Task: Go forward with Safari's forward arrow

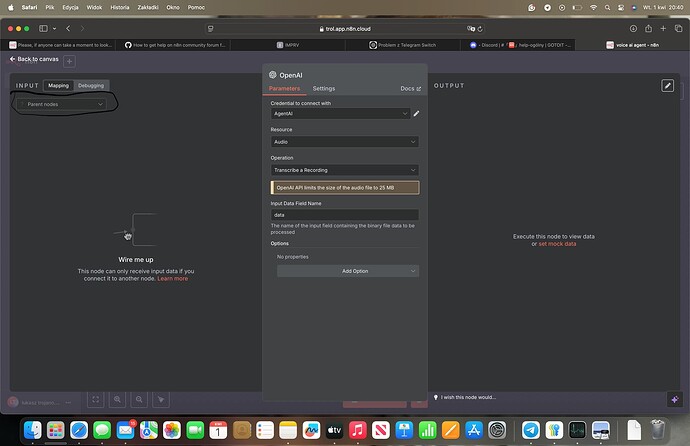Action: pyautogui.click(x=82, y=29)
